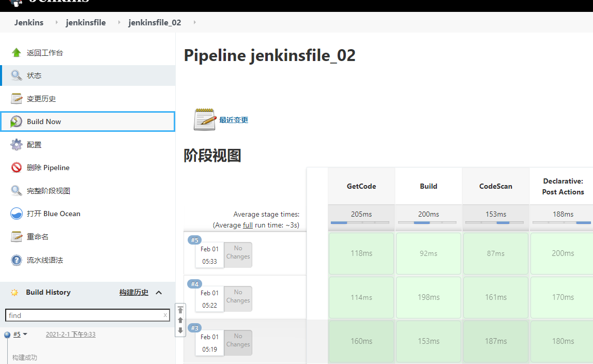Select the 200ms Post Actions cell
This screenshot has height=364, width=593.
pos(562,253)
